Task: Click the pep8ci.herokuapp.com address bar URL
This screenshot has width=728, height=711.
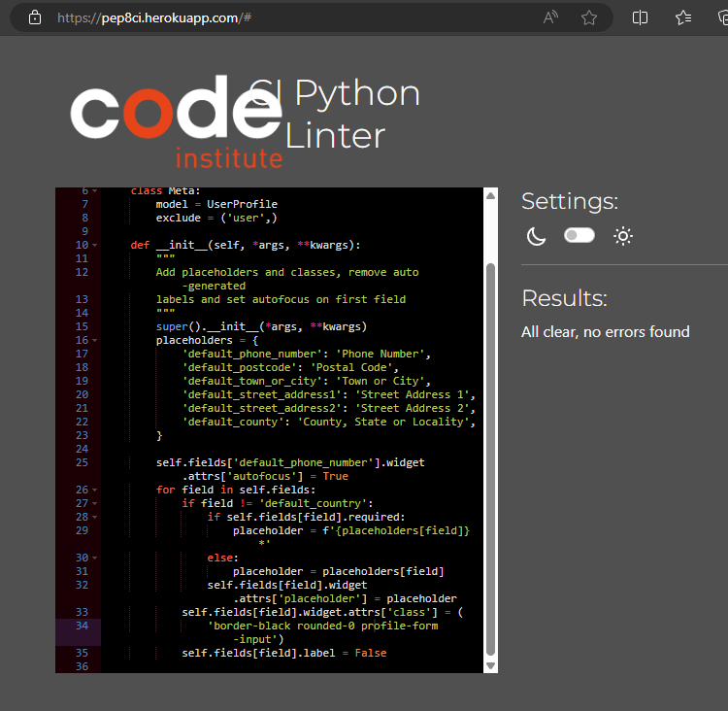Action: 153,17
